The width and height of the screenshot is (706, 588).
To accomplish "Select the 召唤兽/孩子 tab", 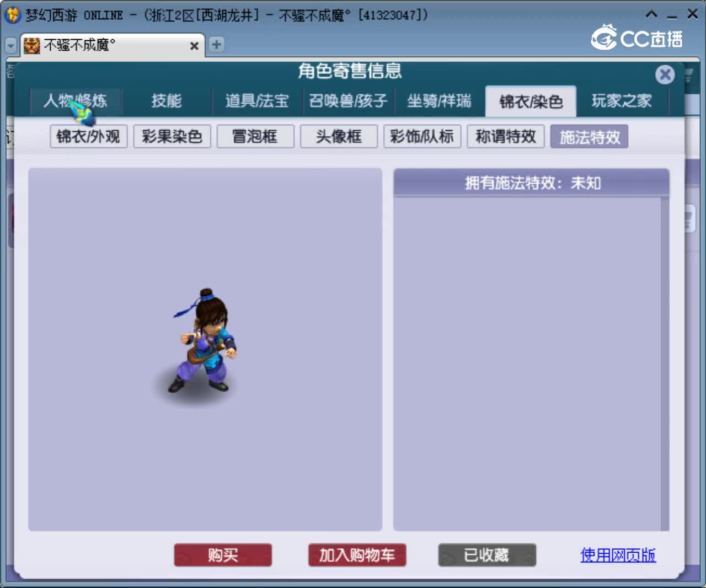I will 348,101.
